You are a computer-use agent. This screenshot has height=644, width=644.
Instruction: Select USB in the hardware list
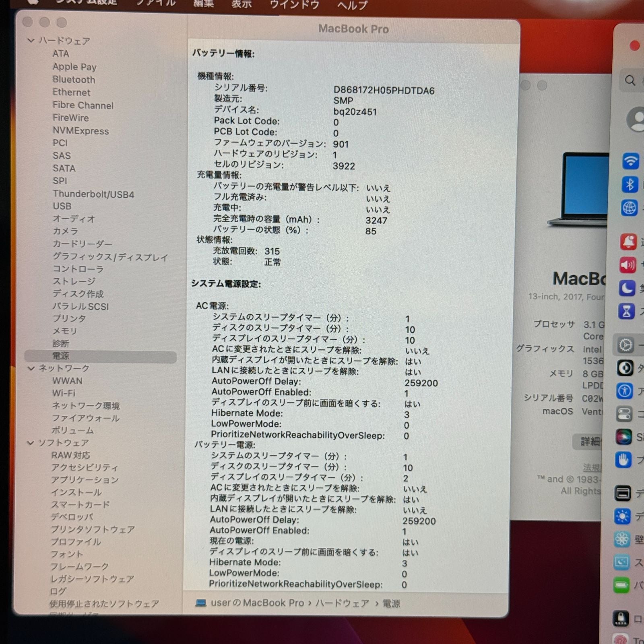(62, 206)
